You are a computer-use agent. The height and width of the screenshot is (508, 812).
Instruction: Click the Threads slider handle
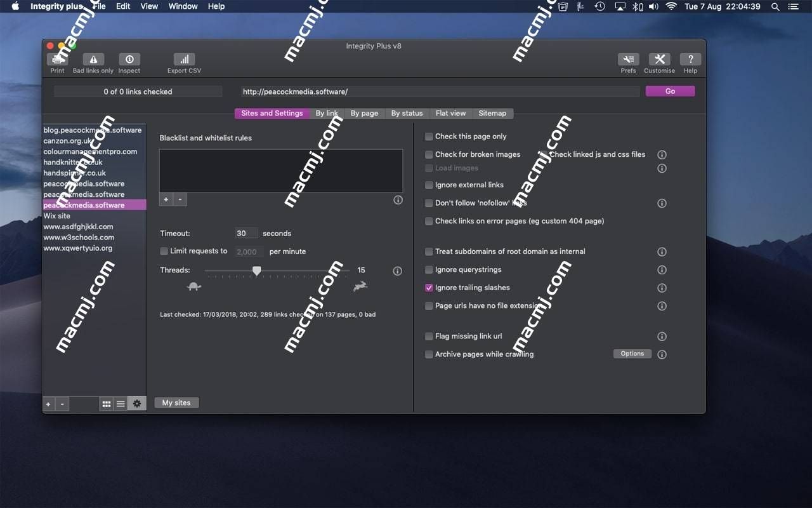[257, 271]
